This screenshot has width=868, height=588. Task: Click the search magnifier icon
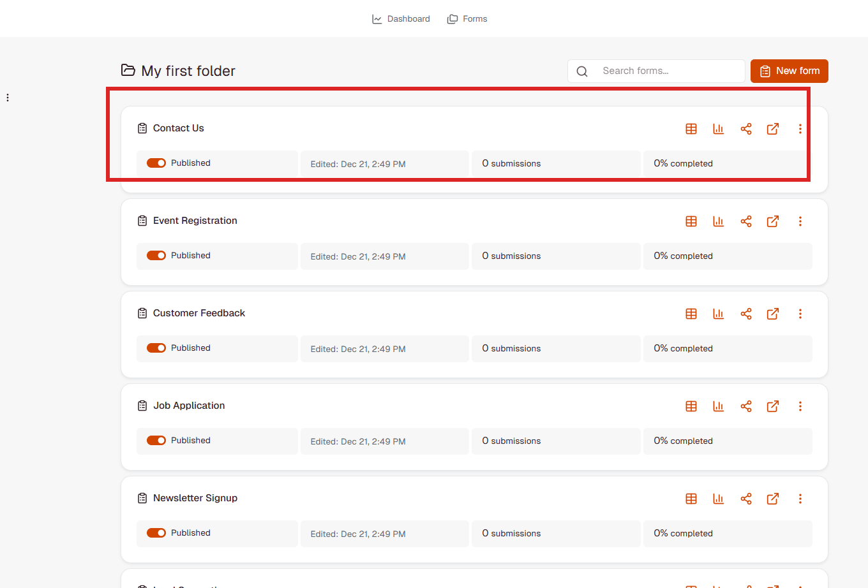click(x=581, y=71)
